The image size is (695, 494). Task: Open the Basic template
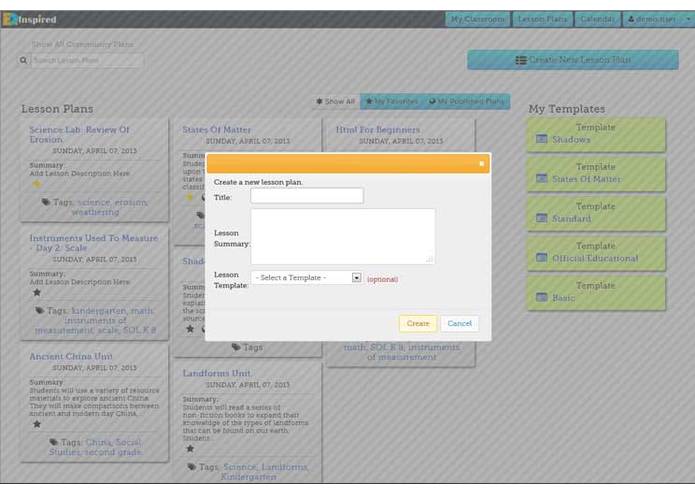click(596, 293)
